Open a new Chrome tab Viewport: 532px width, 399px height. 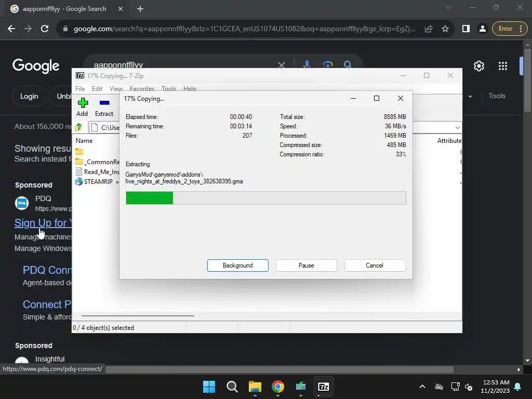point(140,9)
